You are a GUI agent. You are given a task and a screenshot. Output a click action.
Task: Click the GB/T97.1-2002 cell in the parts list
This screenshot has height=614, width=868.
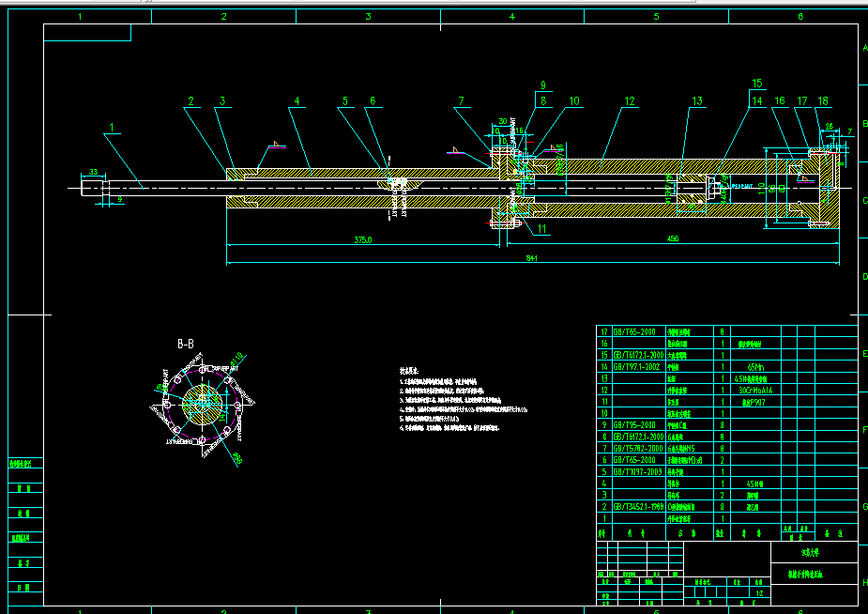tap(638, 367)
